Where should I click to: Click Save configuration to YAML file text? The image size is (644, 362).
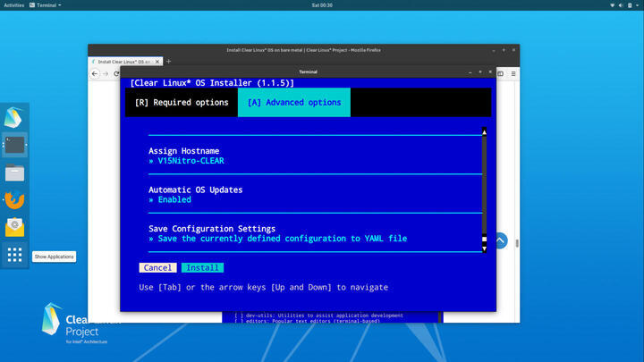tap(283, 239)
